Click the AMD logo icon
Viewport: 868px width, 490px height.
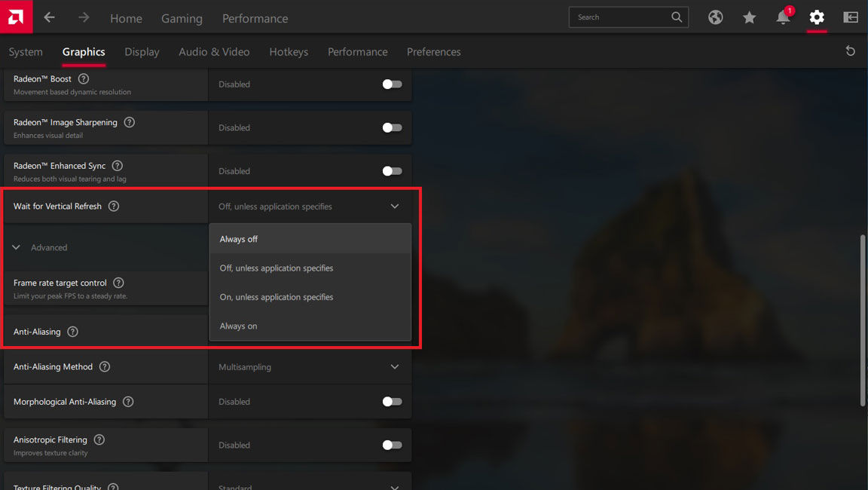point(16,17)
